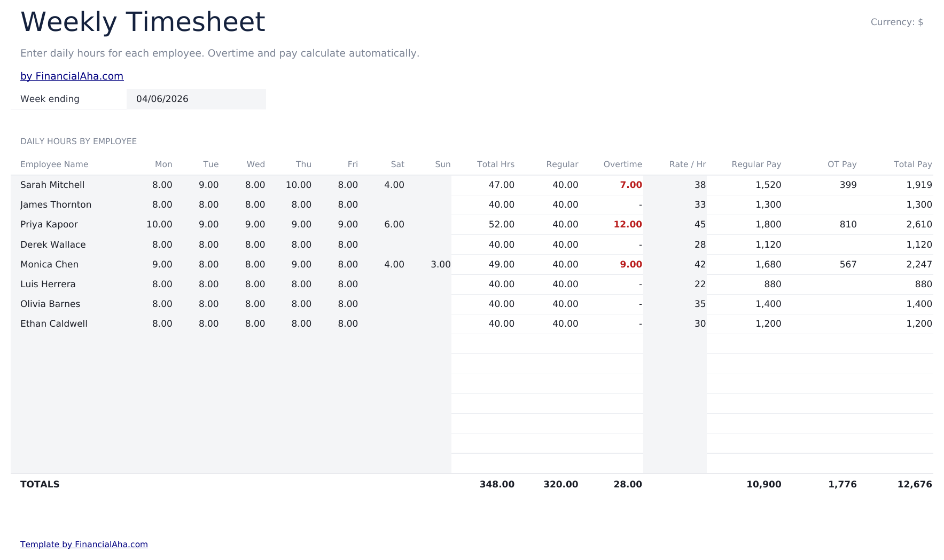The width and height of the screenshot is (944, 560).
Task: Select Olivia Barnes's total pay 1,400
Action: click(919, 304)
